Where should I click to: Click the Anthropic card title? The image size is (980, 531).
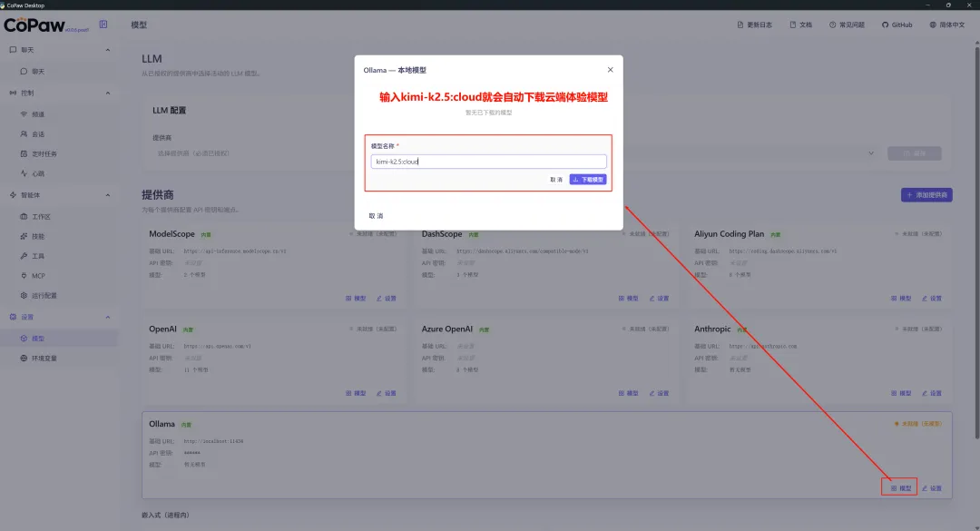[712, 329]
